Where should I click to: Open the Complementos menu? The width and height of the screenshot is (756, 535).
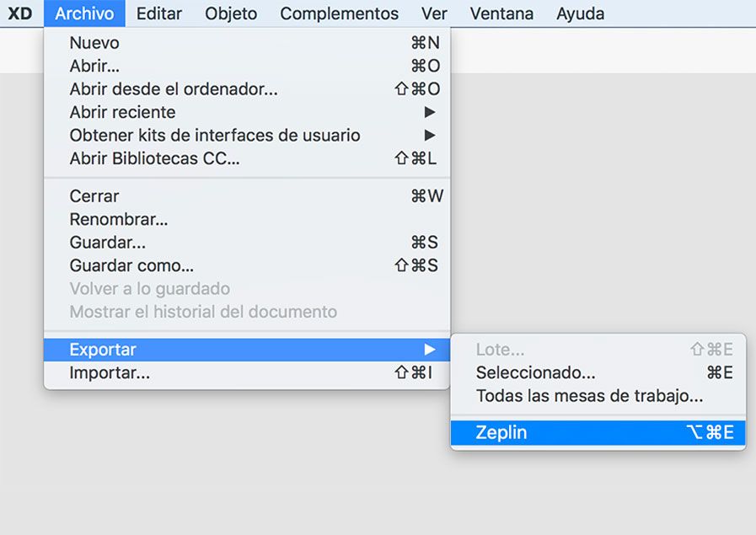tap(339, 13)
